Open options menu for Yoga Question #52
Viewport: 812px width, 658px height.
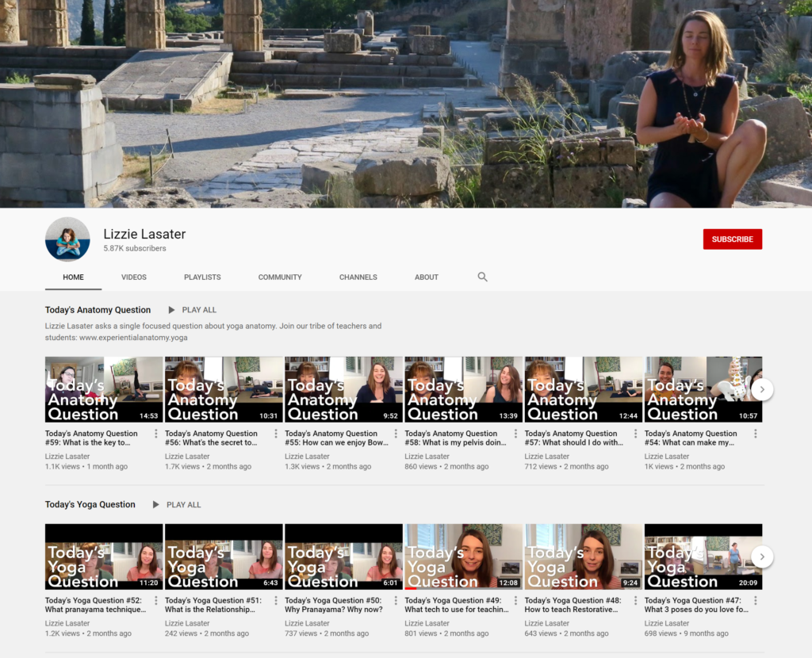coord(156,601)
